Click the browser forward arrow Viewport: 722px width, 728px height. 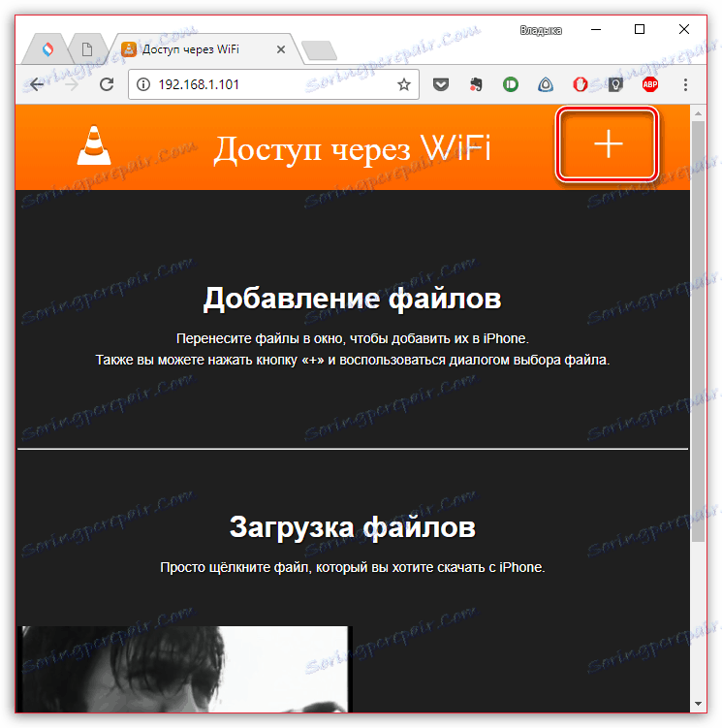click(72, 84)
